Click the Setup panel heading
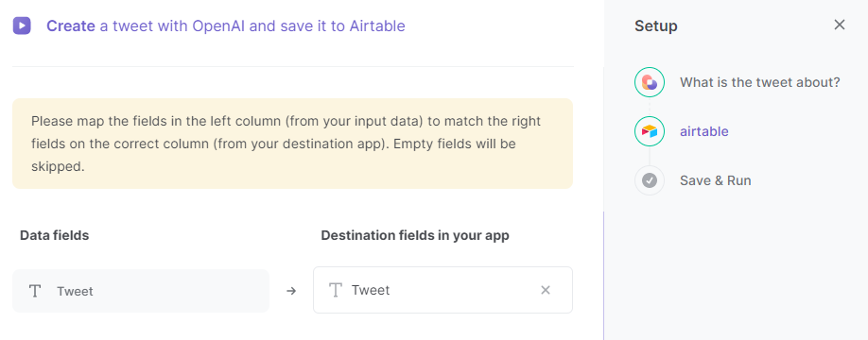Viewport: 868px width, 340px height. pos(656,26)
